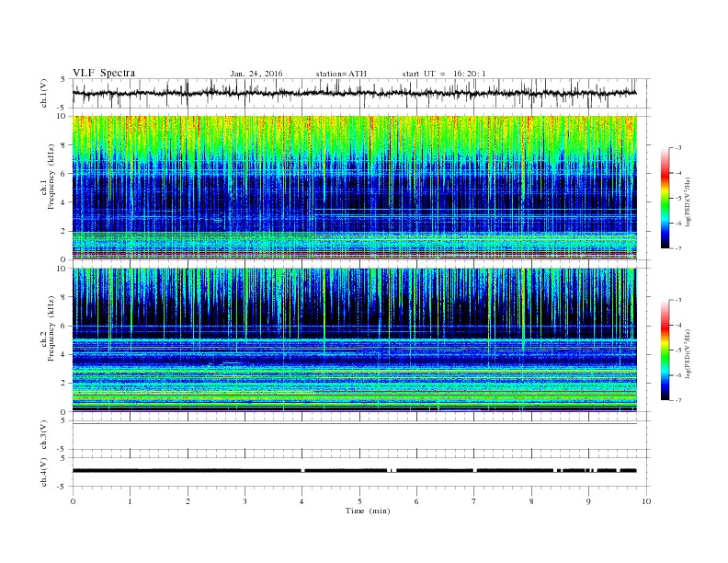Select the date text "Jan. 24, 2016"
Image resolution: width=728 pixels, height=563 pixels.
[x=256, y=74]
